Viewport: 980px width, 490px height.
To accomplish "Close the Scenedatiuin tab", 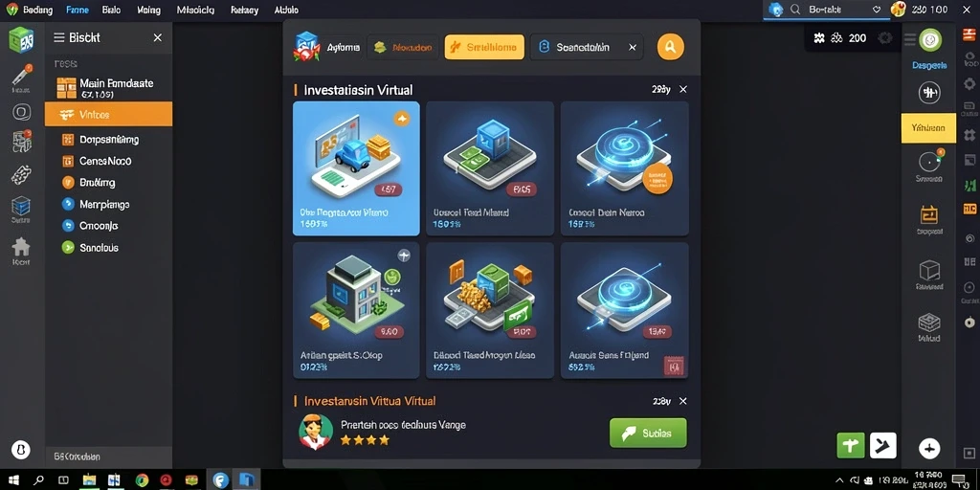I will 633,47.
